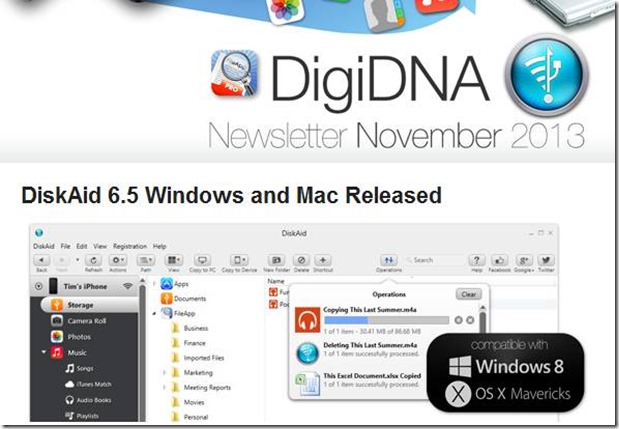Click the Delete toolbar icon
Image resolution: width=619 pixels, height=429 pixels.
tap(301, 260)
